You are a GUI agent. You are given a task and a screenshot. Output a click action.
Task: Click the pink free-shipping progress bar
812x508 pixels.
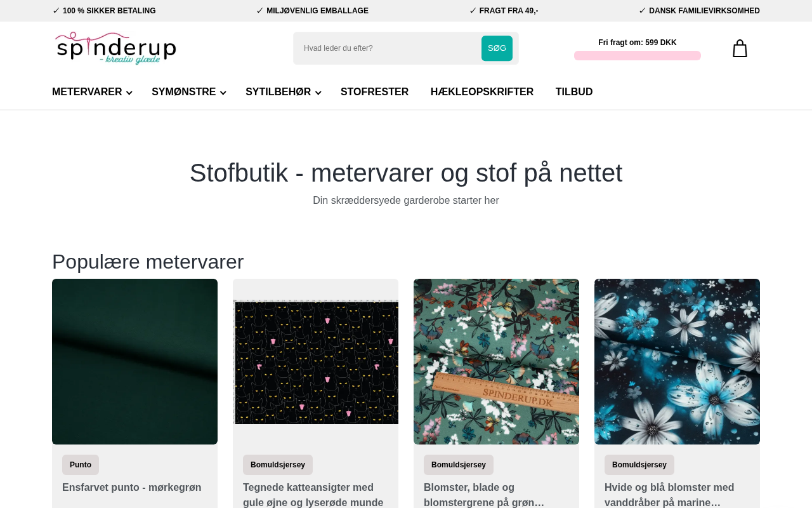pos(638,56)
